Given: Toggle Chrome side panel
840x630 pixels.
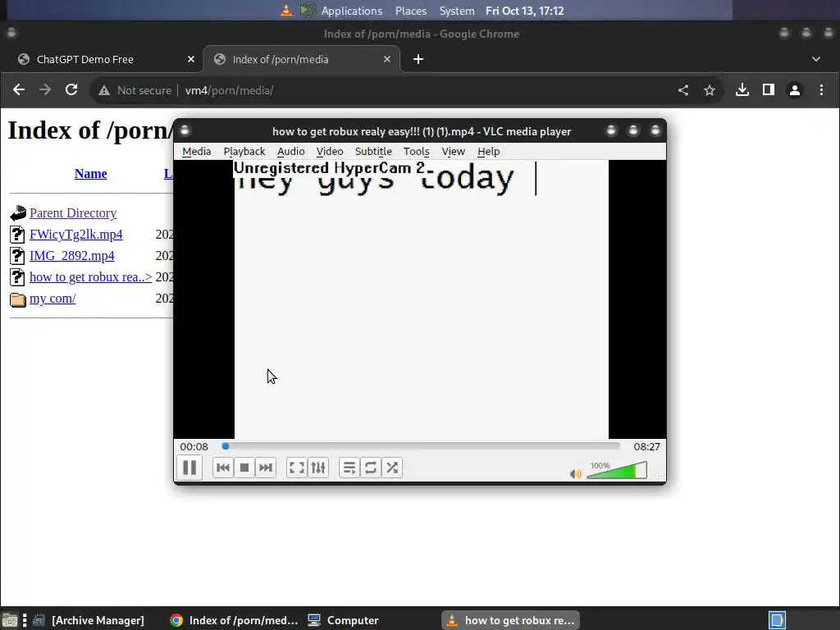Looking at the screenshot, I should tap(768, 90).
